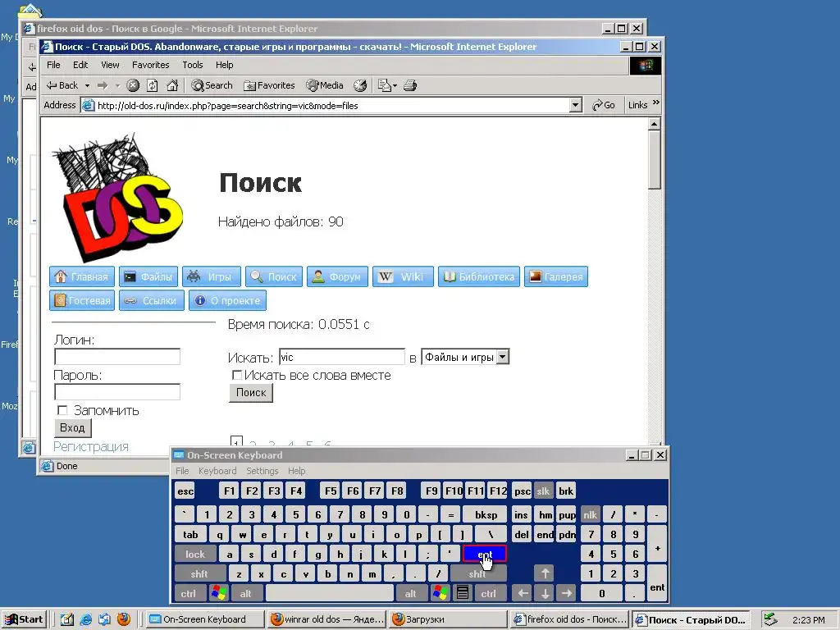Image resolution: width=840 pixels, height=630 pixels.
Task: Click the application menu key on on-screen keyboard
Action: (x=463, y=593)
